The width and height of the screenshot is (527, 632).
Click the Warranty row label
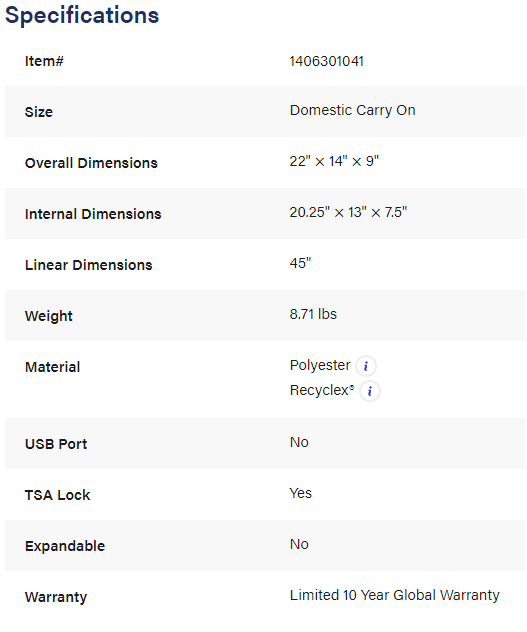point(56,597)
